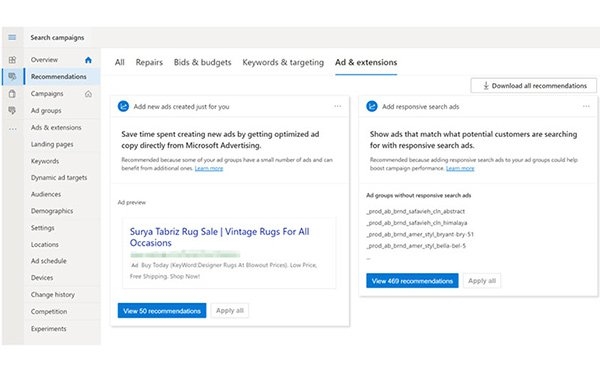Open Change history in the sidebar
This screenshot has width=600, height=375.
tap(53, 295)
